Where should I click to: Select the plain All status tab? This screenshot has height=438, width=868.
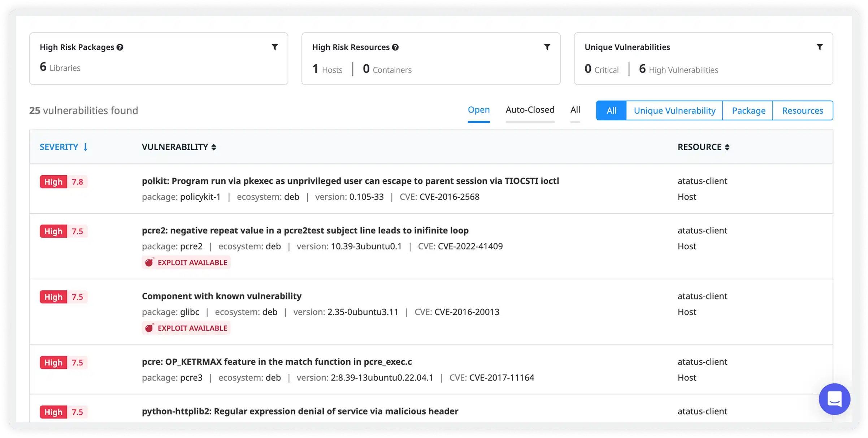coord(575,110)
